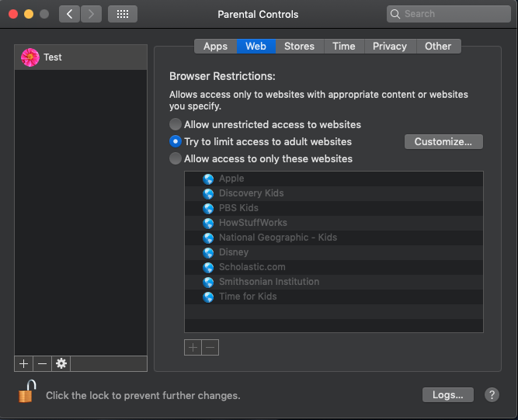Click globe icon beside National Geographic - Kids
Screen dimensions: 518x420
(x=208, y=238)
